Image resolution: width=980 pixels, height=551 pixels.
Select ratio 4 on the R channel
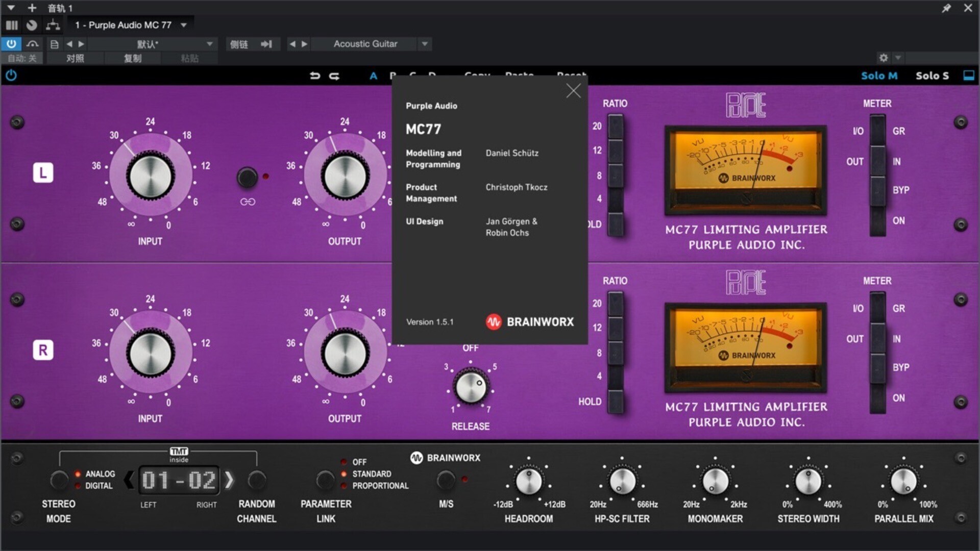point(616,376)
